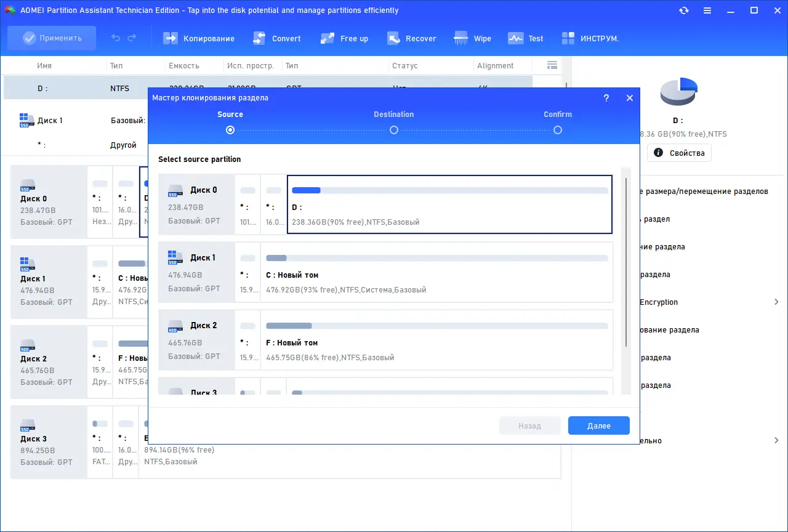
Task: Expand the Encryption submenu
Action: pos(776,302)
